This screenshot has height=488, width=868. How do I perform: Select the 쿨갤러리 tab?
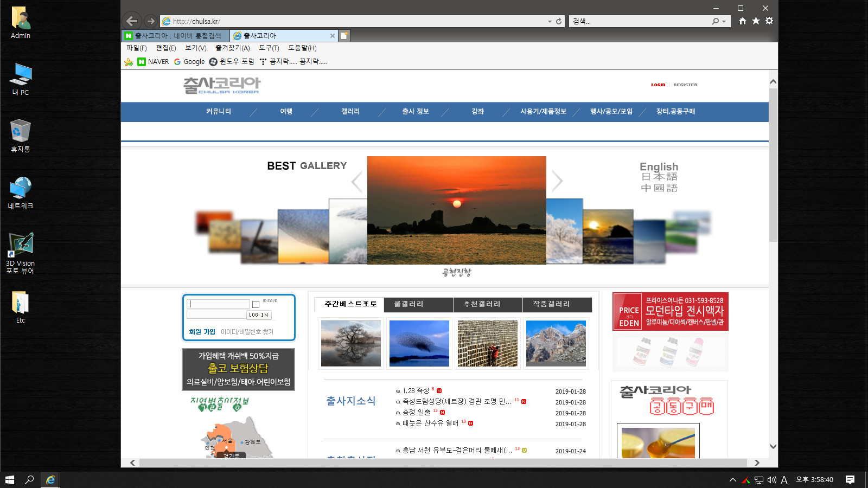point(418,304)
